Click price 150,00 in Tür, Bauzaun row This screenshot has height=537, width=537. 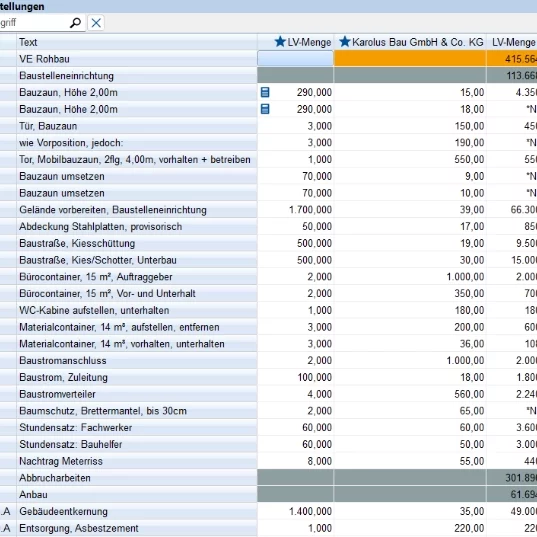point(469,126)
